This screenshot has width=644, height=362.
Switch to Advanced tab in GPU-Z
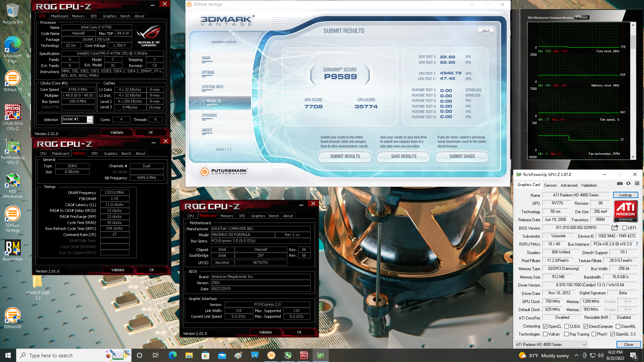[x=569, y=185]
